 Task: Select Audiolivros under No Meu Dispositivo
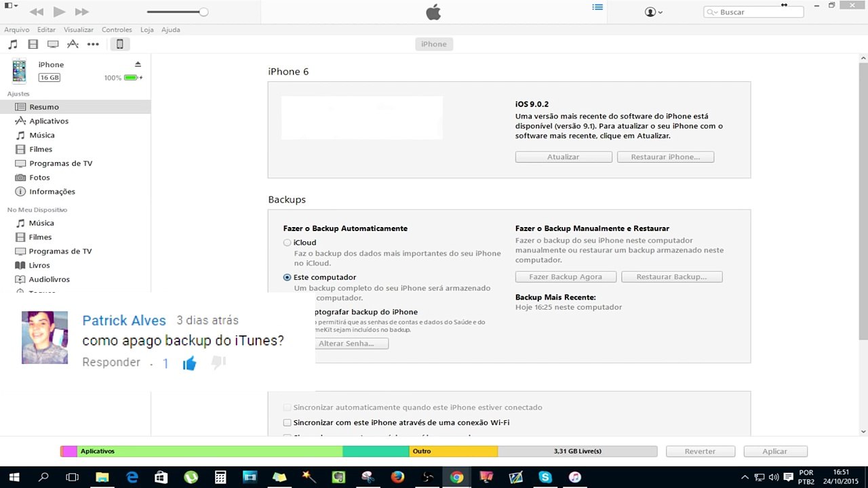click(x=75, y=280)
